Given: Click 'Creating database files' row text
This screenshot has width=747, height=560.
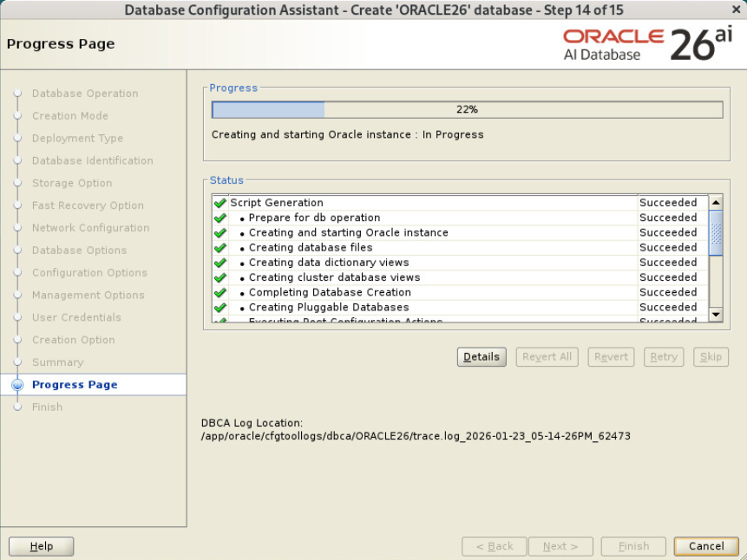Looking at the screenshot, I should 311,248.
